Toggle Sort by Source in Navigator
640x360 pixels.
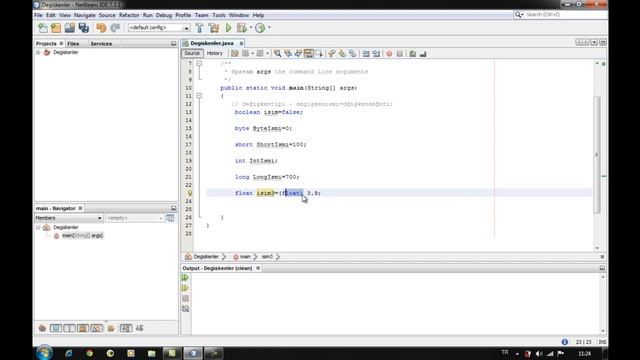[x=140, y=328]
